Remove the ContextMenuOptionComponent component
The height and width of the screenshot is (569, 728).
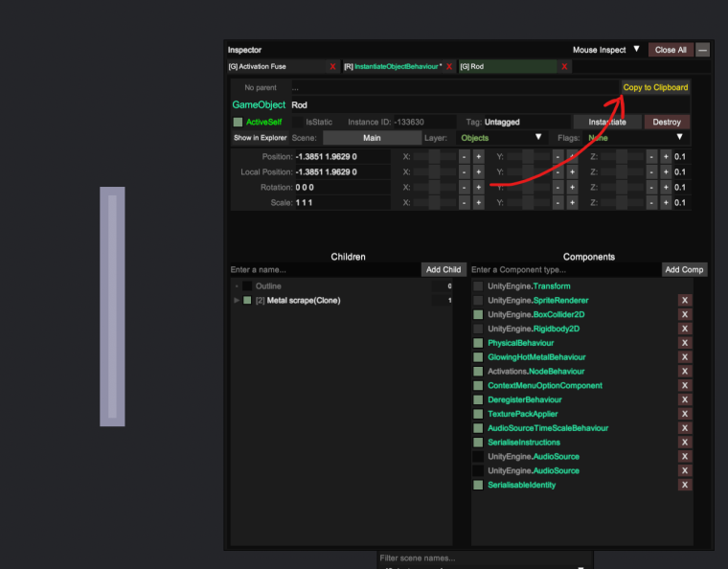point(684,386)
